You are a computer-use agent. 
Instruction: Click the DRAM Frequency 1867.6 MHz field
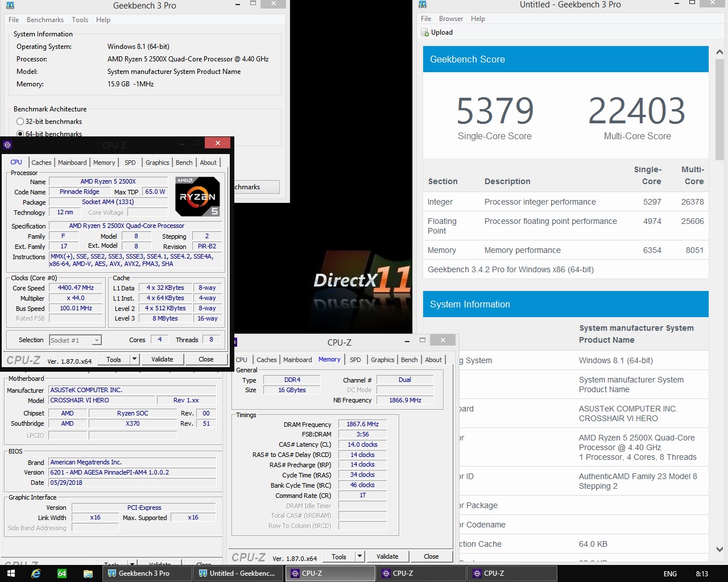pyautogui.click(x=362, y=425)
